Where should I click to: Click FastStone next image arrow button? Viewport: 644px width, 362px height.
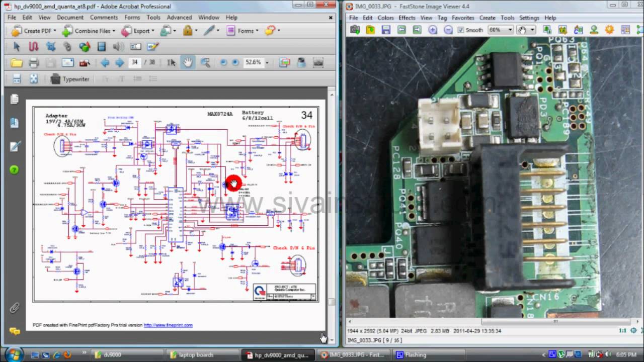click(417, 30)
